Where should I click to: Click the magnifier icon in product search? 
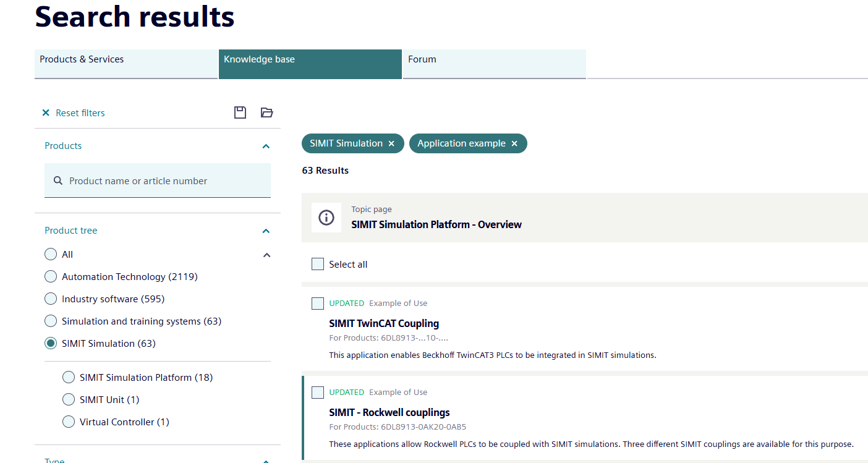(58, 181)
